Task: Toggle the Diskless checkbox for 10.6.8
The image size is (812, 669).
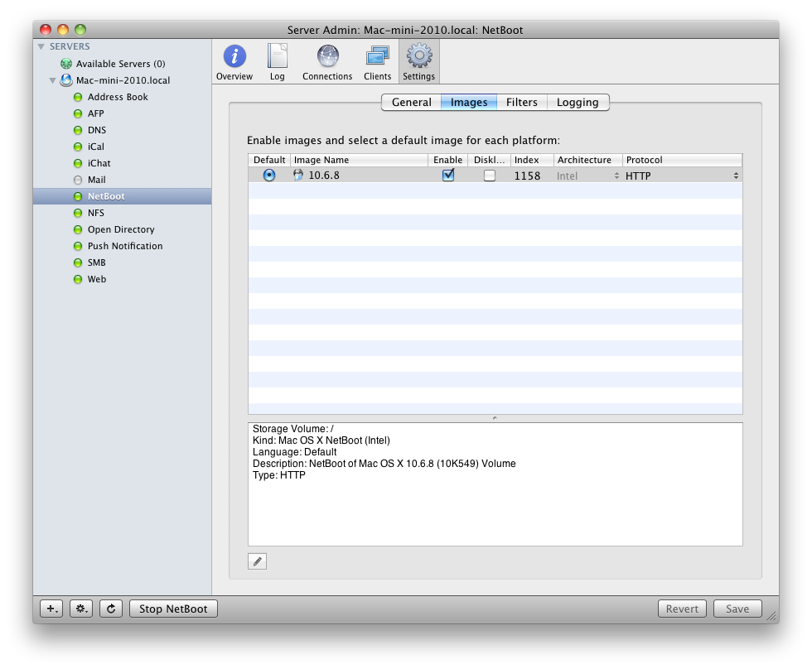Action: point(490,176)
